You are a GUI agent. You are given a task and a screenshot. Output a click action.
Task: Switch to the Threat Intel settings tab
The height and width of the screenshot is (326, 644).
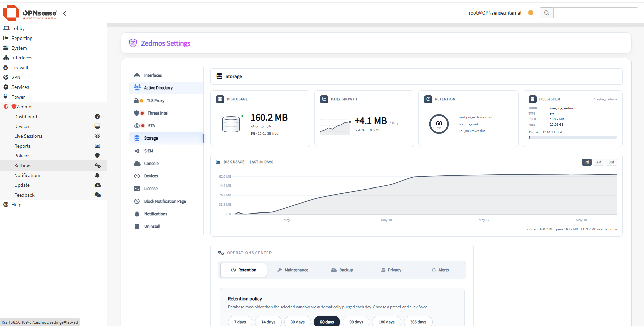(166, 113)
